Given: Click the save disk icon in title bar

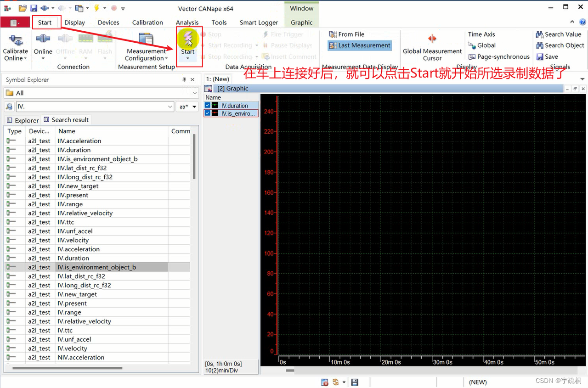Looking at the screenshot, I should (34, 8).
